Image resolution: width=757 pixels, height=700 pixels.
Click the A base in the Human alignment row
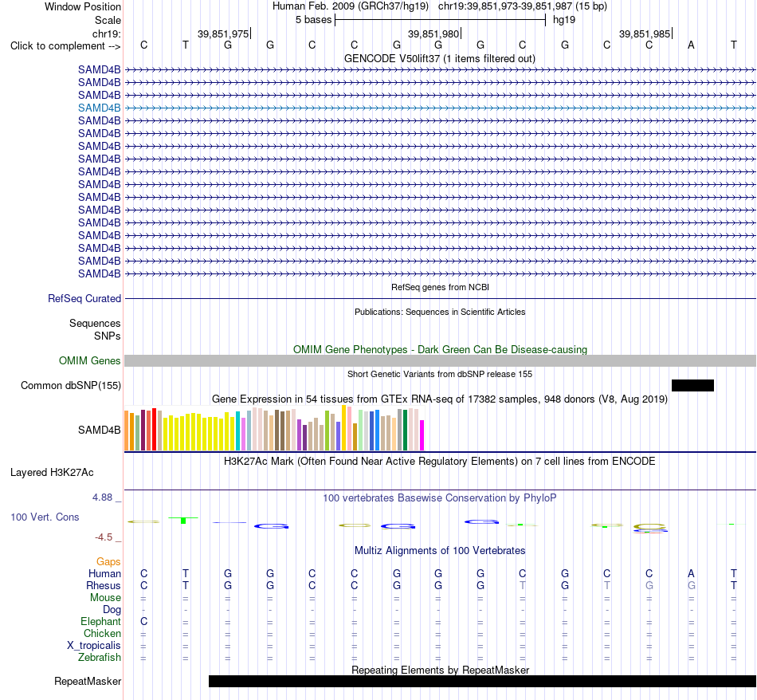pos(691,573)
